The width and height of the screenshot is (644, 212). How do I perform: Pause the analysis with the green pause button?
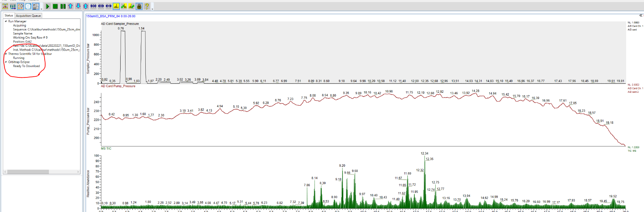(x=63, y=6)
